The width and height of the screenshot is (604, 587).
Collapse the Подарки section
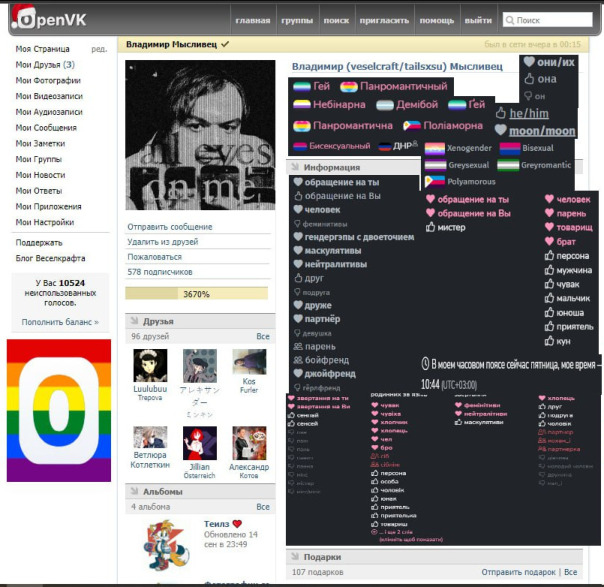295,557
